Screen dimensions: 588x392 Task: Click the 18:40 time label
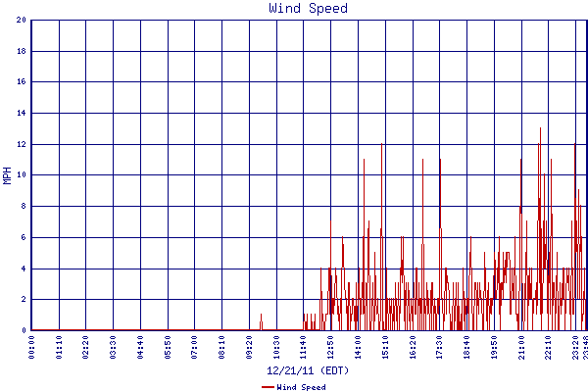pos(466,347)
